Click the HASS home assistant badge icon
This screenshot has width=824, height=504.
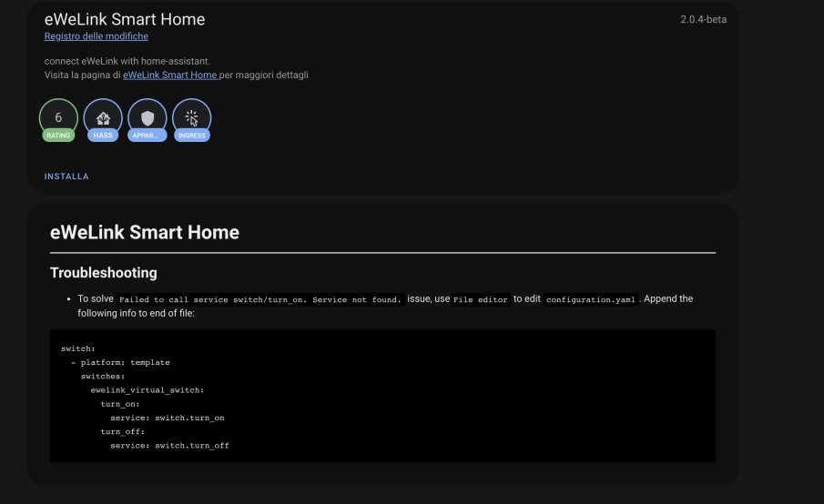103,120
